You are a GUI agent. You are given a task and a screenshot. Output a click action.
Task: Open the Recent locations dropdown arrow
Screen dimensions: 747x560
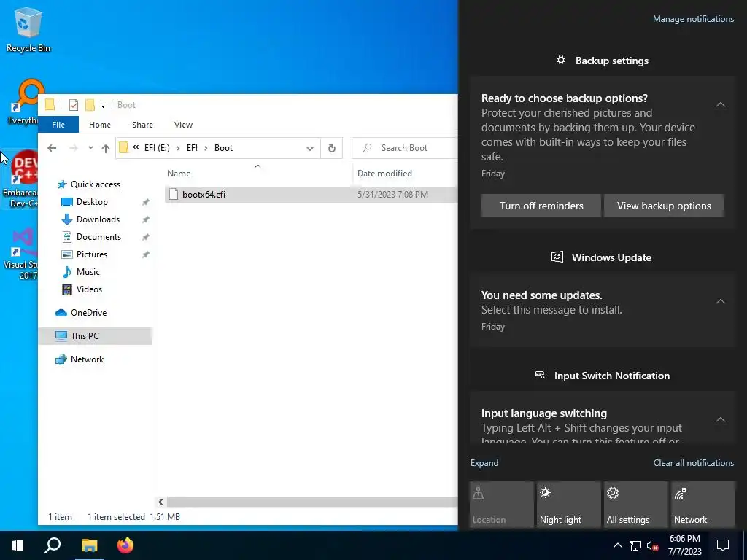tap(90, 148)
